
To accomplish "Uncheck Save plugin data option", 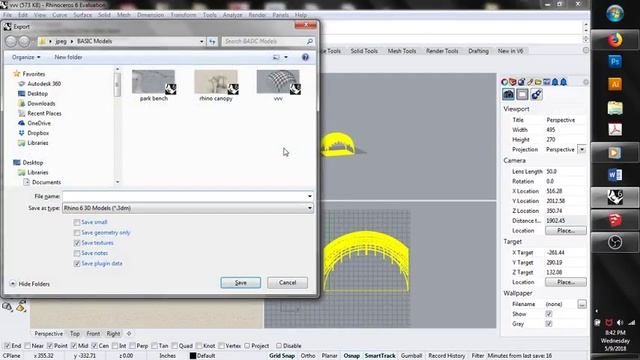I will (x=77, y=264).
